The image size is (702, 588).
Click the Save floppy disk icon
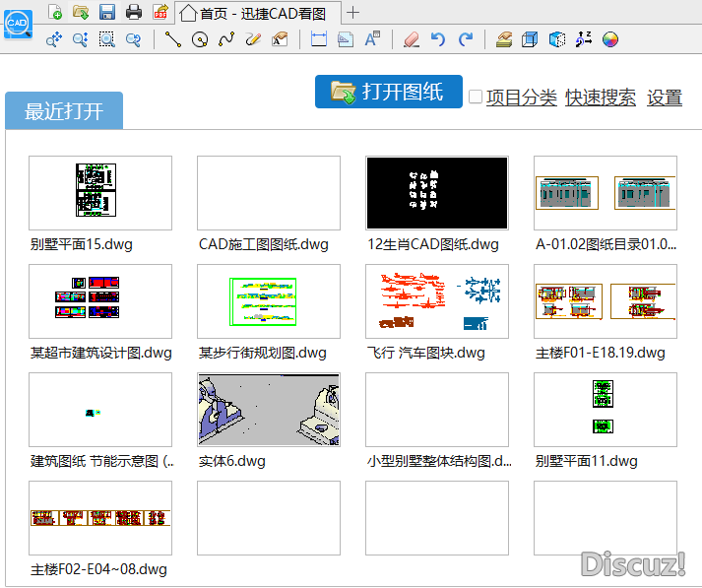click(x=107, y=13)
